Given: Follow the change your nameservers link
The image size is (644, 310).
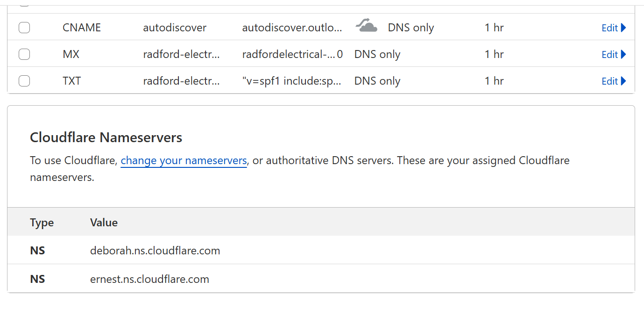Looking at the screenshot, I should coord(184,161).
